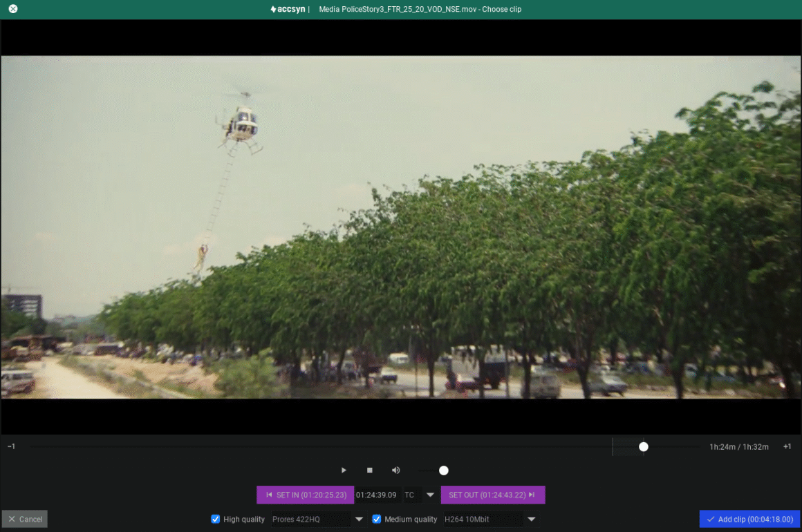The height and width of the screenshot is (532, 802).
Task: Toggle the Medium quality checkbox
Action: point(376,520)
